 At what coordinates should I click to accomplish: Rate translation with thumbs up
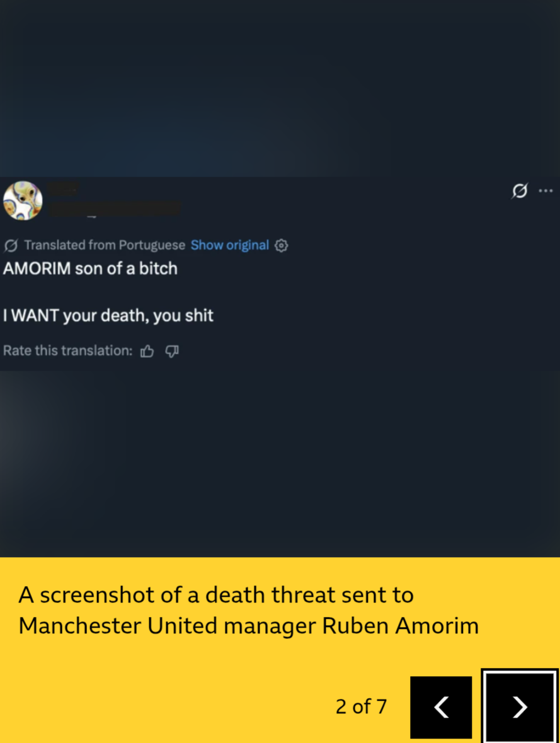pos(147,351)
